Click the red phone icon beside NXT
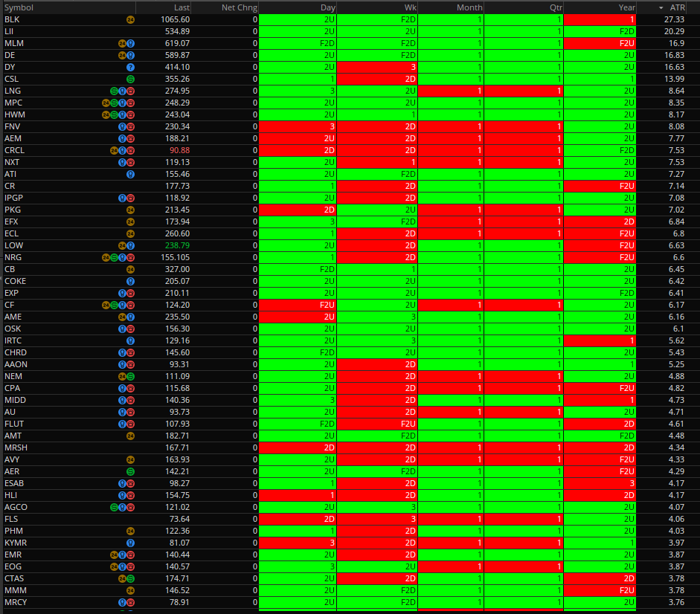The height and width of the screenshot is (614, 700). point(130,163)
